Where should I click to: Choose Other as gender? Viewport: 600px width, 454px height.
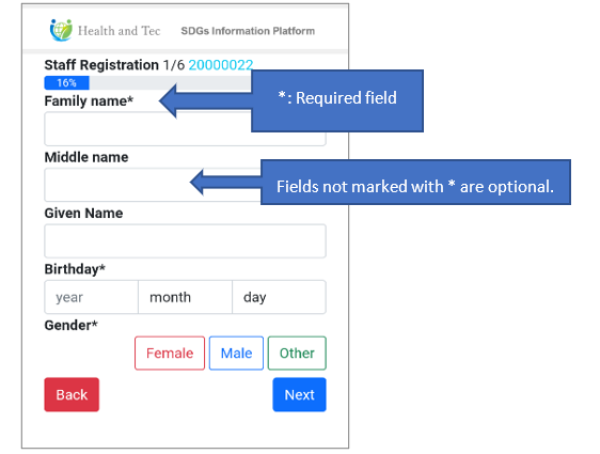[x=297, y=353]
